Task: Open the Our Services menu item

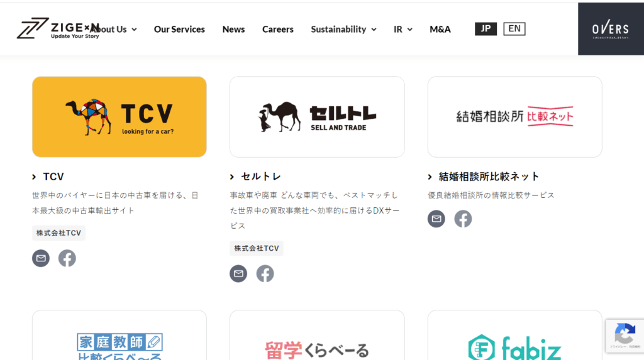Action: coord(179,30)
